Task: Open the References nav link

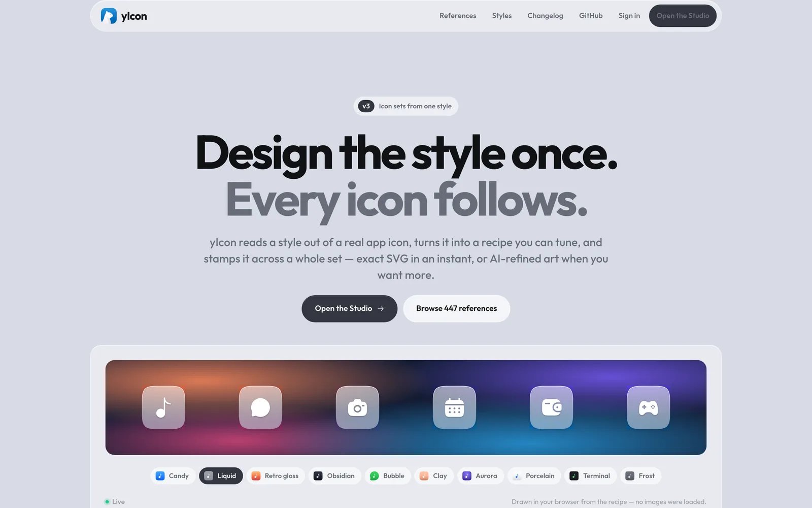Action: [x=458, y=16]
